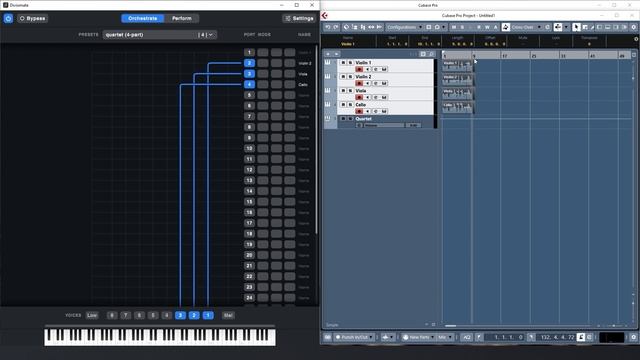Click the Cello MIDI clip
640x360 pixels.
tap(457, 108)
